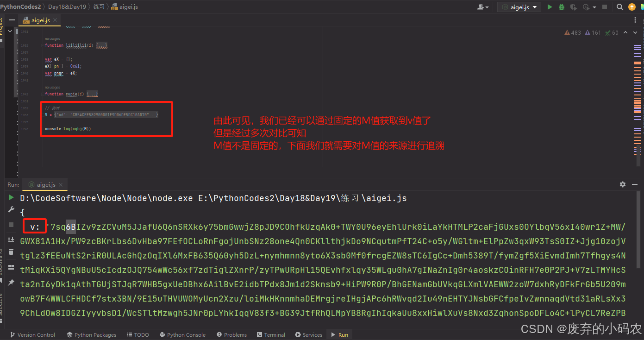Pin the Run tab
The image size is (644, 340).
pos(12,282)
